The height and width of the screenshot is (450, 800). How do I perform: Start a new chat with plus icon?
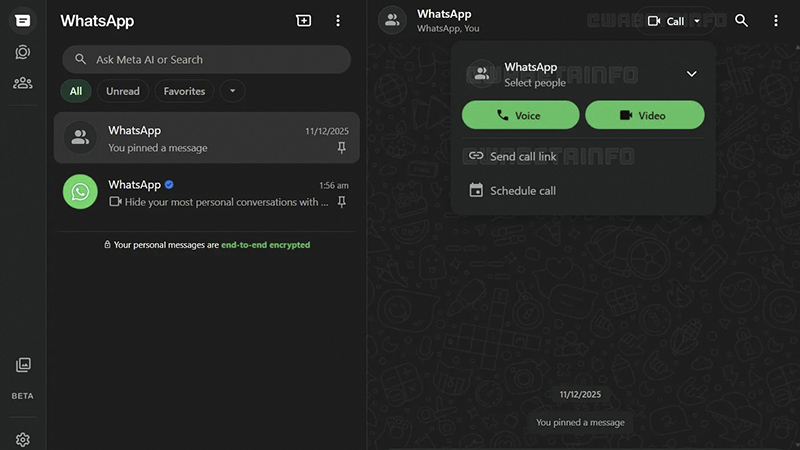click(304, 20)
